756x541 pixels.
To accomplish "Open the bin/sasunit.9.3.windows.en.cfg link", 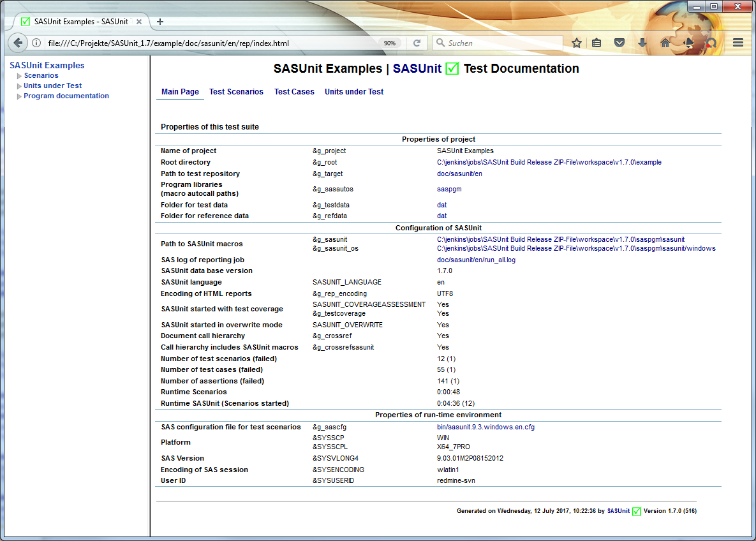I will click(x=485, y=427).
